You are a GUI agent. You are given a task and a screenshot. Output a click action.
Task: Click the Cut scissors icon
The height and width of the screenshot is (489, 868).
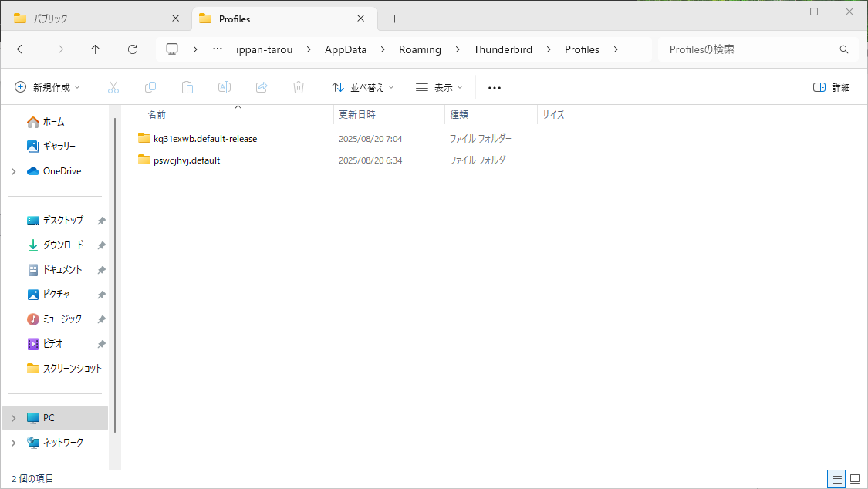pos(113,87)
